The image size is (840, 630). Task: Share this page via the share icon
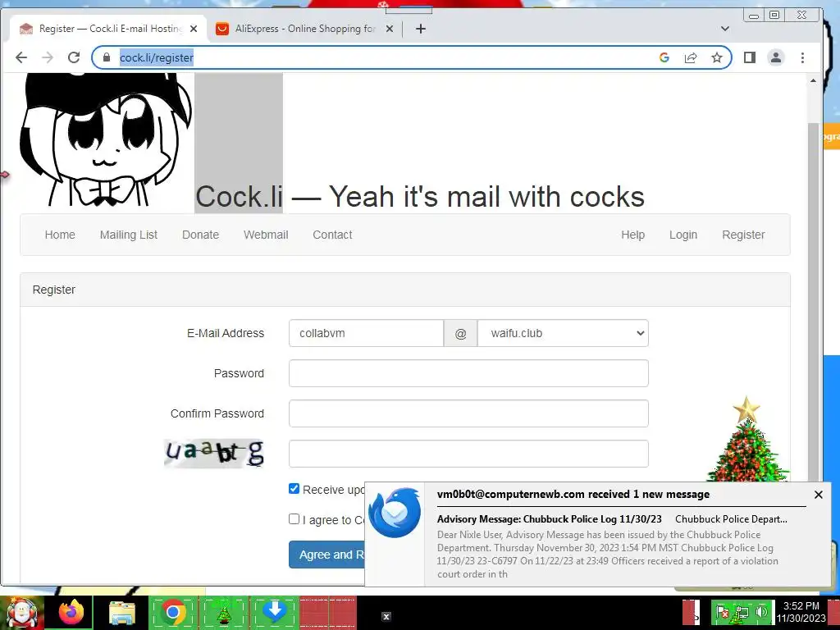click(x=691, y=57)
